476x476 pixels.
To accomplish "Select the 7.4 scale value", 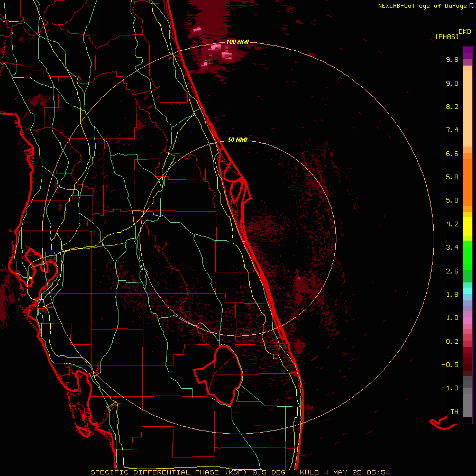I will tap(452, 130).
